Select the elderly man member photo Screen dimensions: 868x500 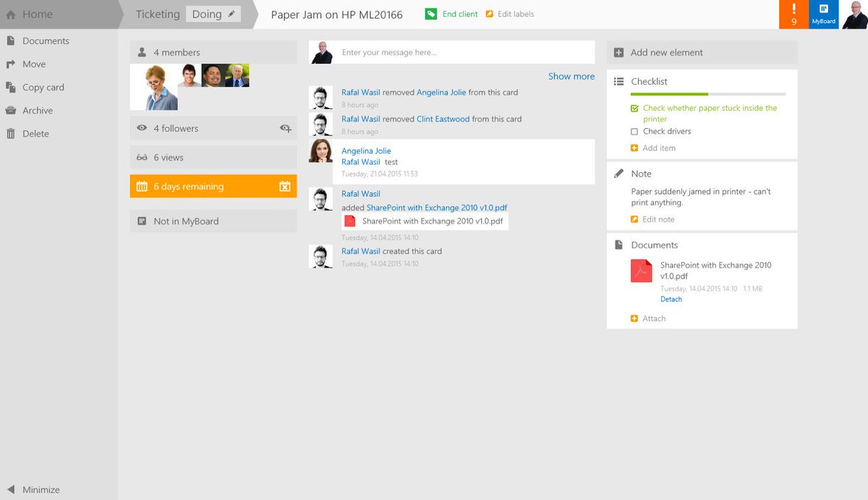[237, 75]
